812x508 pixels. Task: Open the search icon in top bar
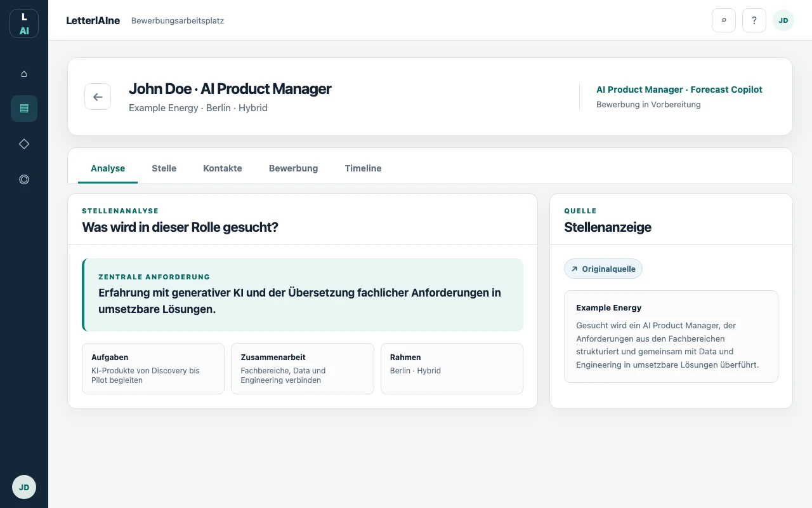coord(724,20)
